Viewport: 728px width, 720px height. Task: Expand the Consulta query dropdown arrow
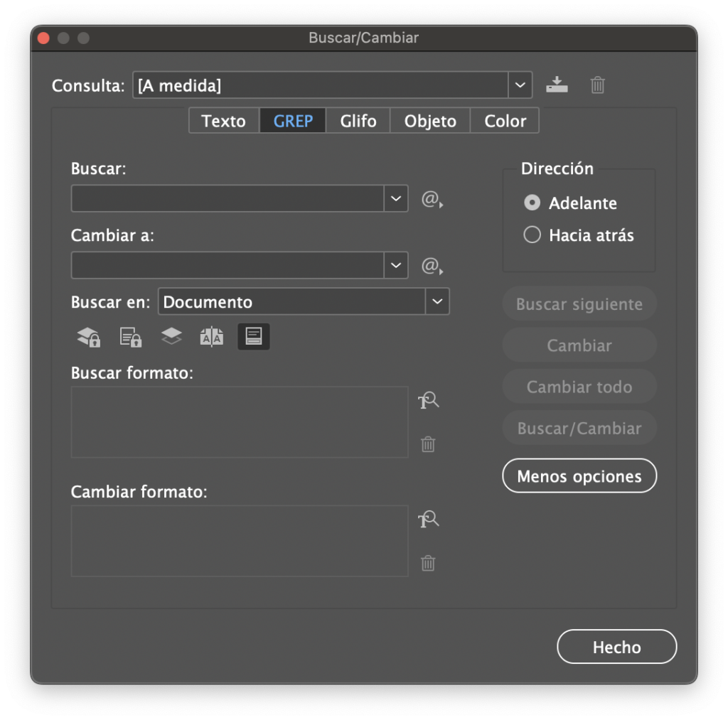(x=520, y=85)
